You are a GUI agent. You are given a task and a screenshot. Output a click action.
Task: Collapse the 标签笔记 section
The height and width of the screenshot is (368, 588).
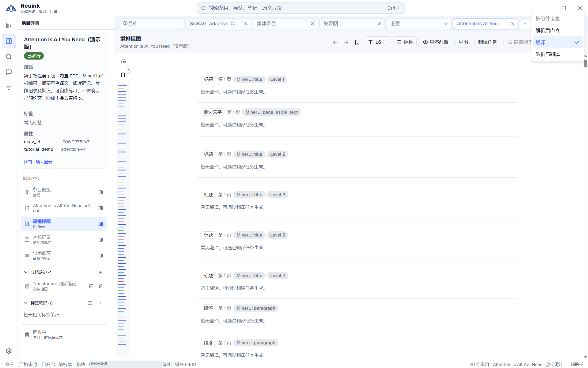click(26, 303)
